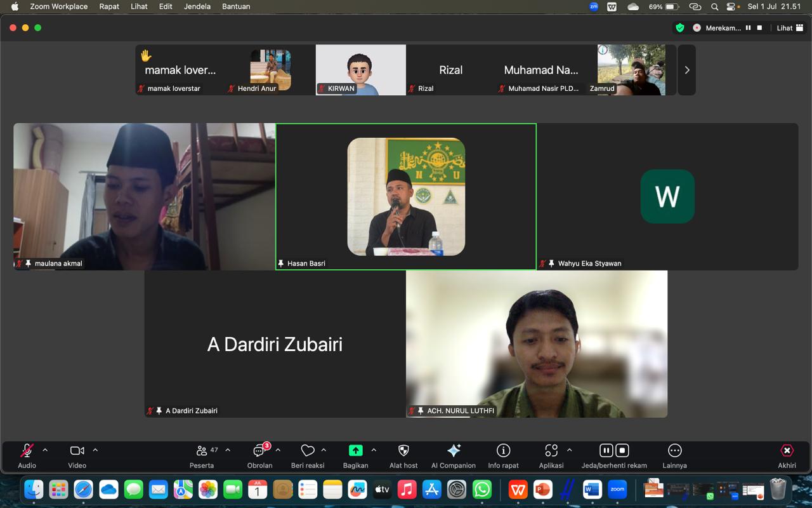Expand the Peserta options arrow
812x508 pixels.
click(x=228, y=450)
